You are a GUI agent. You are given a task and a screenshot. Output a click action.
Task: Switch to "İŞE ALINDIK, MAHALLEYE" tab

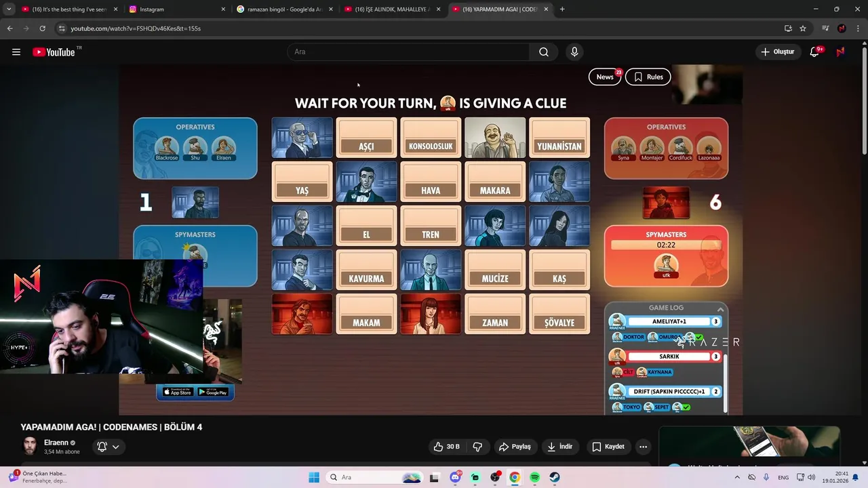pos(391,9)
